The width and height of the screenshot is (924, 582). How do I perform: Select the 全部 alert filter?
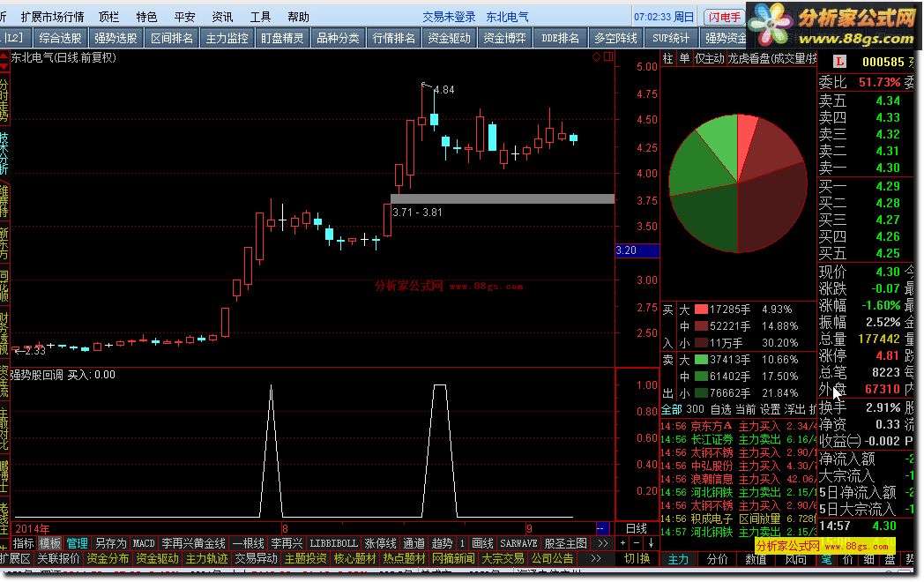tap(671, 409)
